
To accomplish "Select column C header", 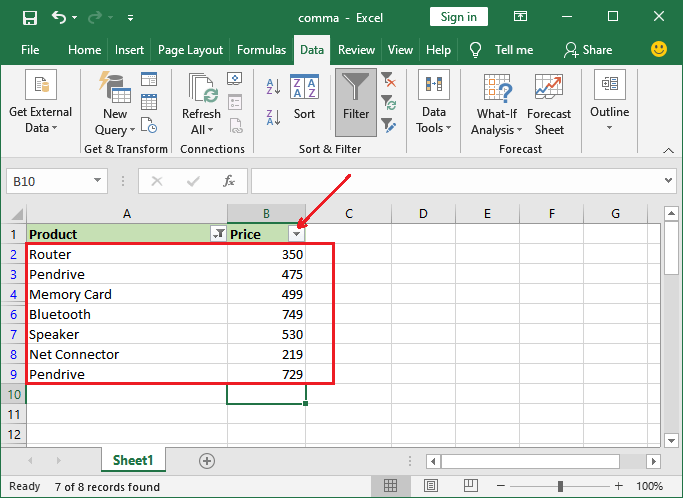I will (x=348, y=213).
